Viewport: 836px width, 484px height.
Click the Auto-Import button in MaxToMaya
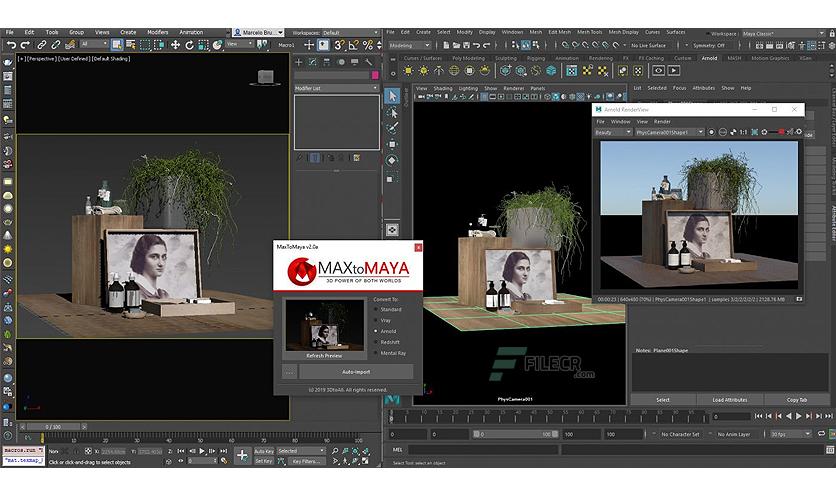point(356,372)
